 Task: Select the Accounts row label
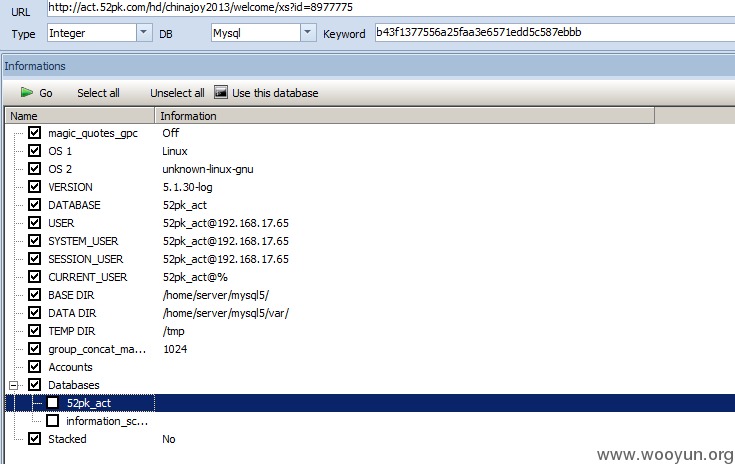click(x=70, y=367)
